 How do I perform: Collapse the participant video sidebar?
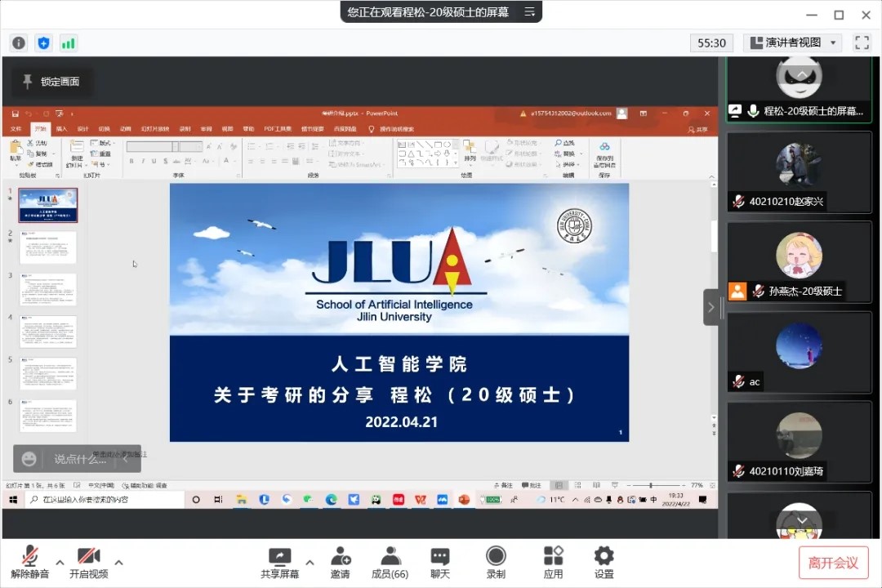tap(710, 307)
